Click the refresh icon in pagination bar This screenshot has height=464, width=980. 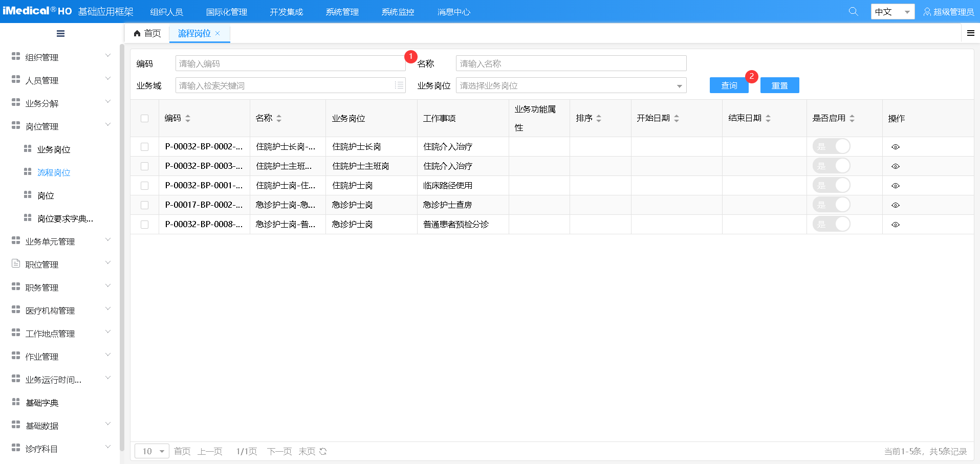point(323,451)
